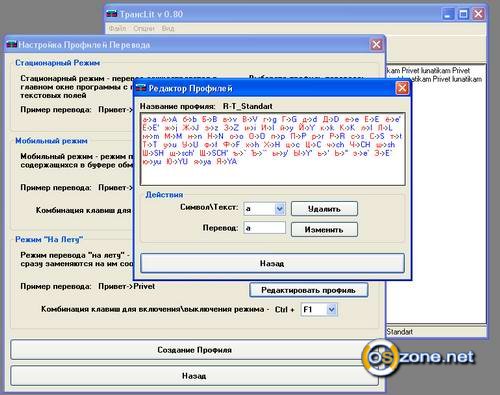Minimize the ТрансLit v 0.80 window
Viewport: 500px width, 395px height.
pos(448,14)
